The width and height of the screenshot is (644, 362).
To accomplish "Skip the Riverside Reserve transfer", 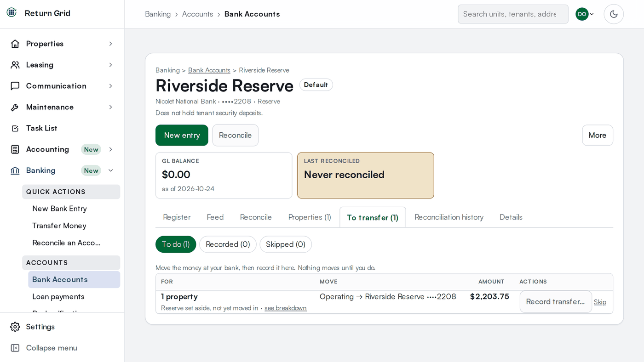I will [600, 302].
